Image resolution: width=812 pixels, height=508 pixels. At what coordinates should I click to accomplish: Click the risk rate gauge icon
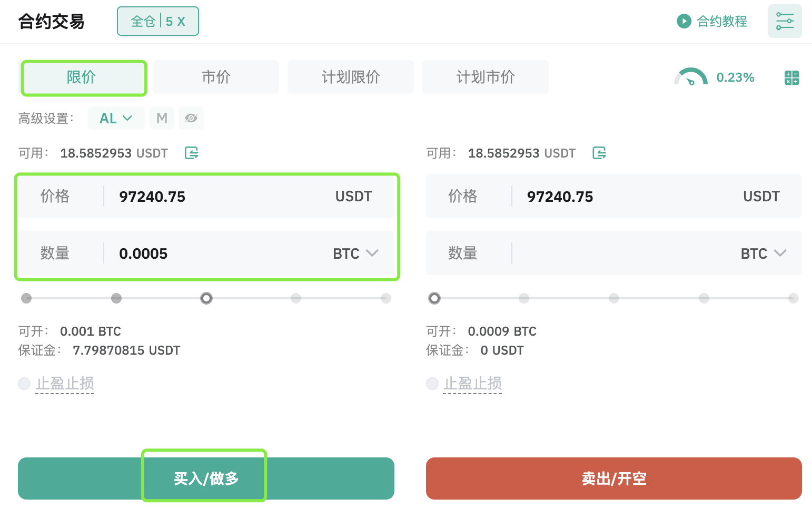coord(690,77)
